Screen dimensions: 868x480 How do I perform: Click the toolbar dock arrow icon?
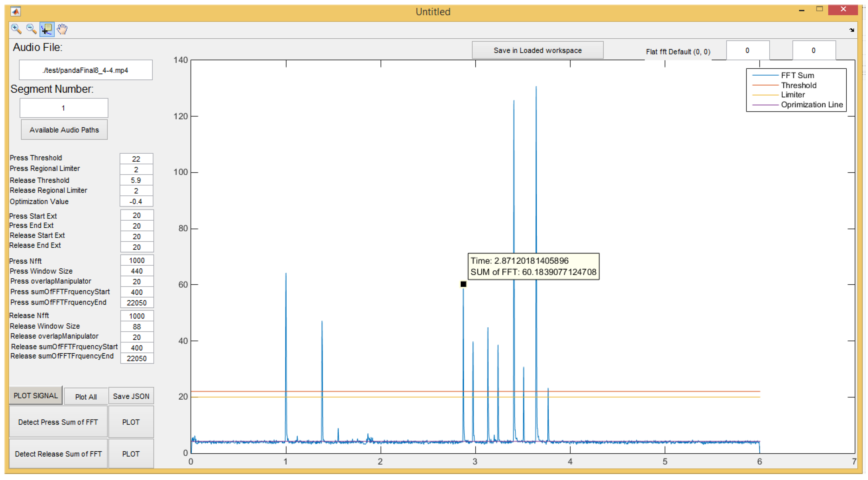[x=852, y=30]
